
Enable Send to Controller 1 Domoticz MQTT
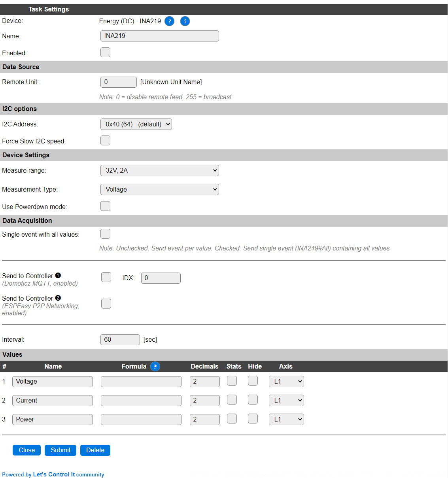[106, 277]
